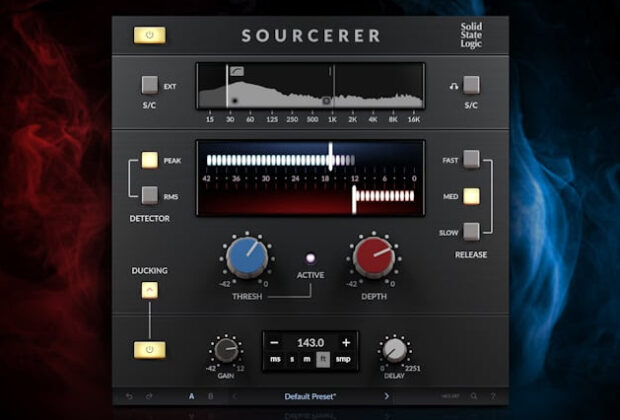The width and height of the screenshot is (620, 420).
Task: Click the high-pass filter shape icon in spectrum
Action: 237,71
